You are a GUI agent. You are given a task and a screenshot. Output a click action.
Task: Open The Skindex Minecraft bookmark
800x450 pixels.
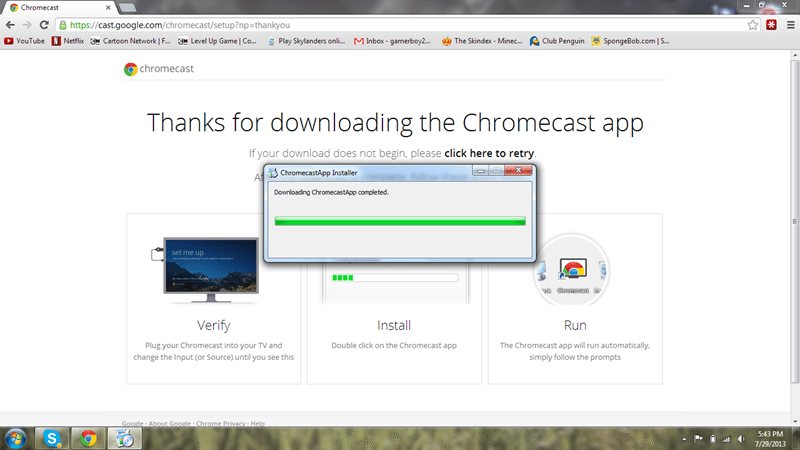click(482, 41)
